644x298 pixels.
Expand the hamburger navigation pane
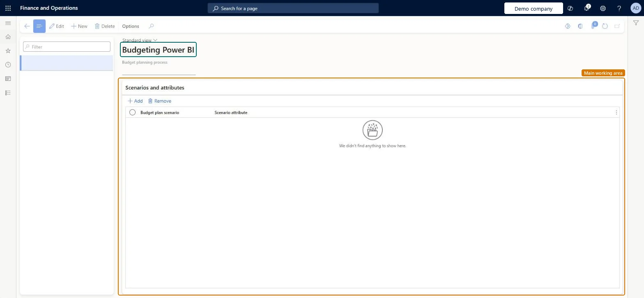tap(8, 23)
